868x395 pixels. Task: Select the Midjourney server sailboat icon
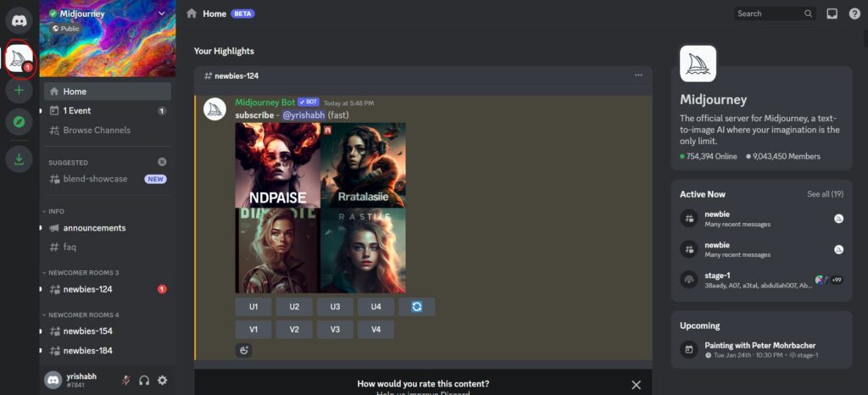pyautogui.click(x=19, y=58)
